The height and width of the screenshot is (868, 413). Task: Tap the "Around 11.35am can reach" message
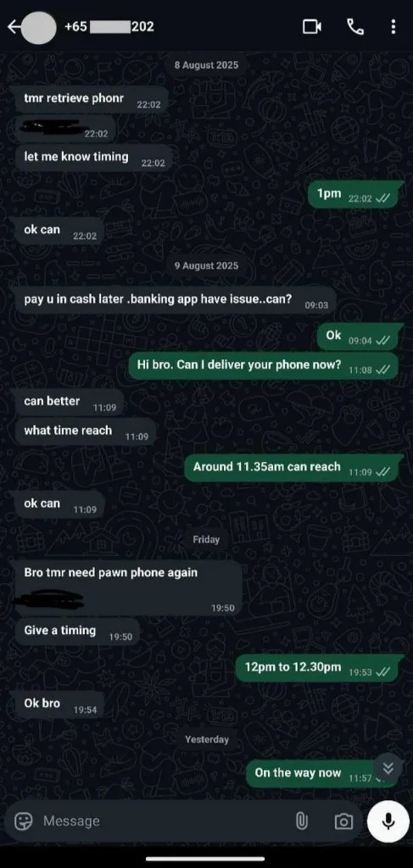(291, 467)
